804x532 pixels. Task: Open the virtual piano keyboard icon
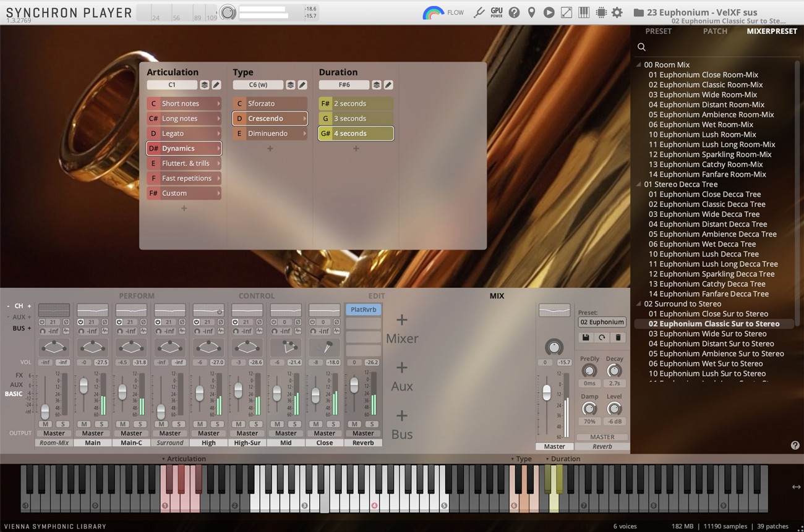(583, 12)
